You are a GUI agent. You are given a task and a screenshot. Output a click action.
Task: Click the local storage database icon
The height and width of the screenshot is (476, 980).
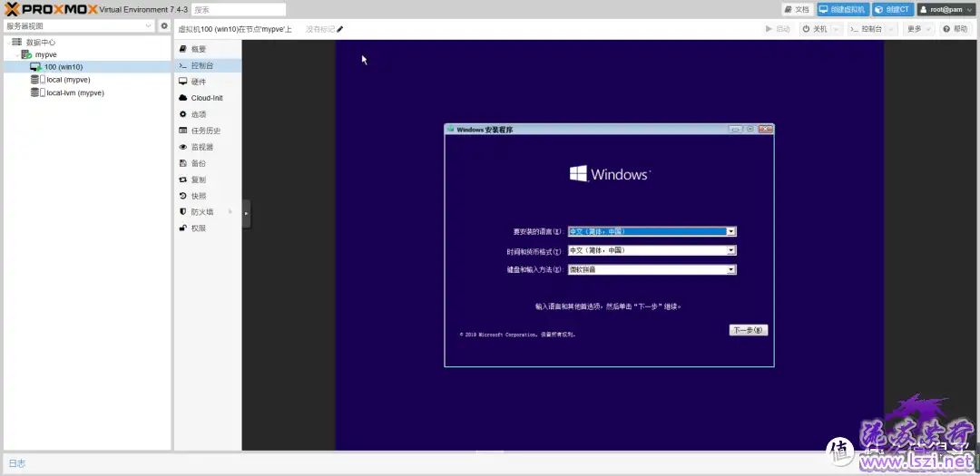tap(34, 80)
